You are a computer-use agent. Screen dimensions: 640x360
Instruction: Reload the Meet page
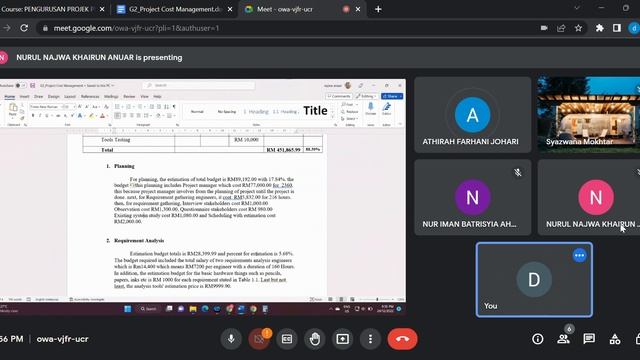coord(24,28)
